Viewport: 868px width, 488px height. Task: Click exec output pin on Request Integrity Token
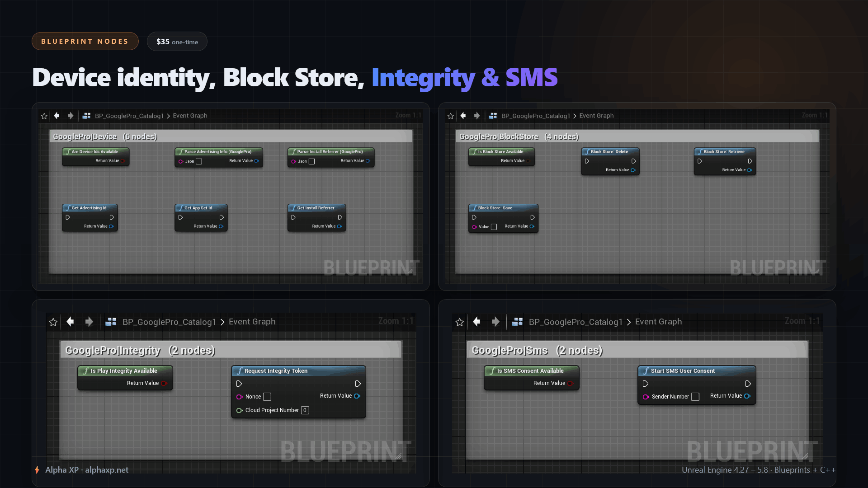(x=358, y=384)
